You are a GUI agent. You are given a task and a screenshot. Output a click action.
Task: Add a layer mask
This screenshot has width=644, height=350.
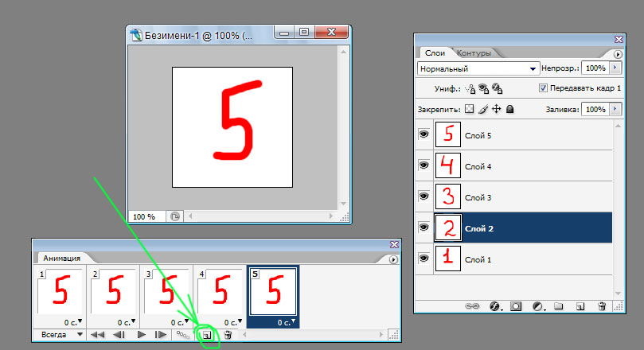[x=516, y=306]
